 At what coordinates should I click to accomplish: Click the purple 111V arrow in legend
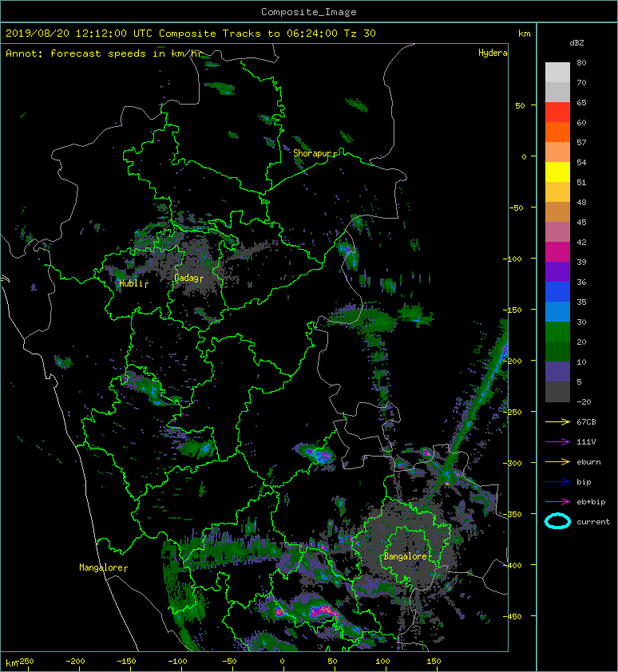point(557,442)
